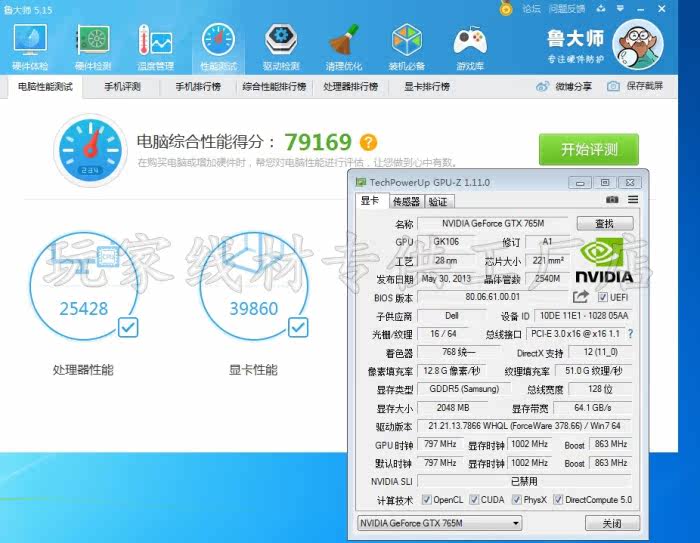Image resolution: width=700 pixels, height=543 pixels.
Task: Switch to 显卡排行榜 tab
Action: click(x=427, y=87)
